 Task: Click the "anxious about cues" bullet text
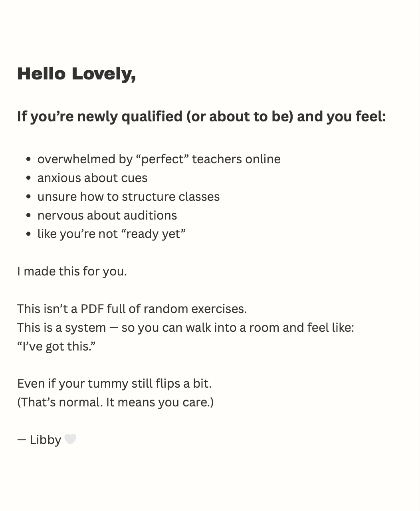pos(92,178)
